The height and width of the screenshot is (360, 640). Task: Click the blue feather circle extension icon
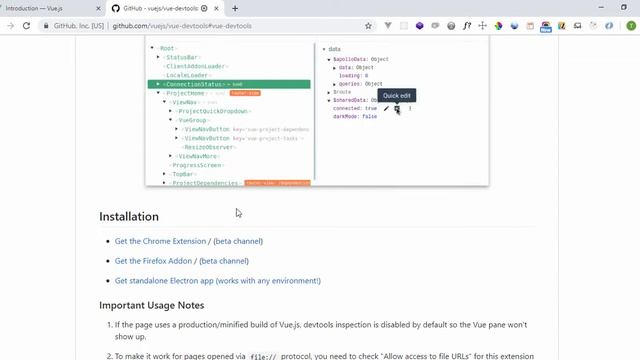pos(609,26)
